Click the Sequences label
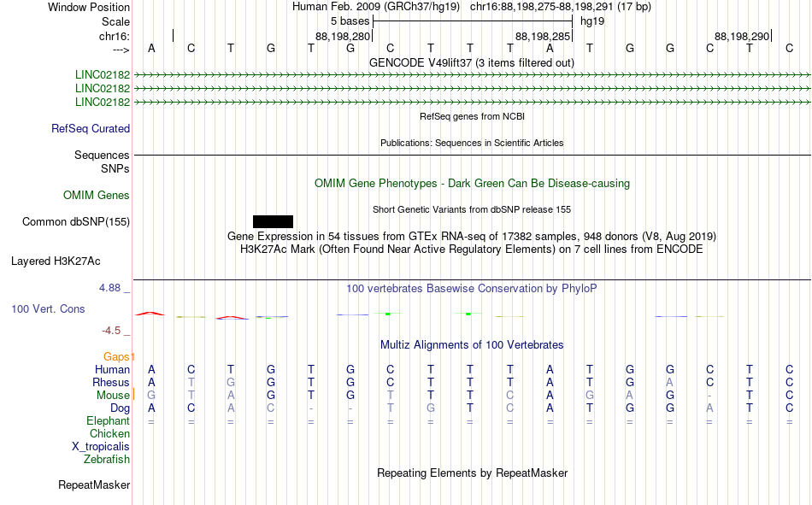This screenshot has width=812, height=505. pyautogui.click(x=102, y=156)
